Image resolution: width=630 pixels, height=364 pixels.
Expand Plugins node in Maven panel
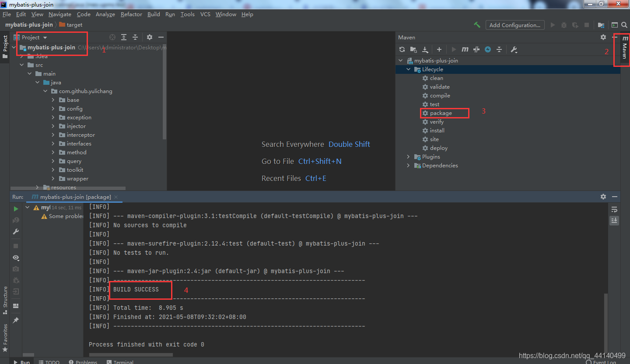point(409,156)
